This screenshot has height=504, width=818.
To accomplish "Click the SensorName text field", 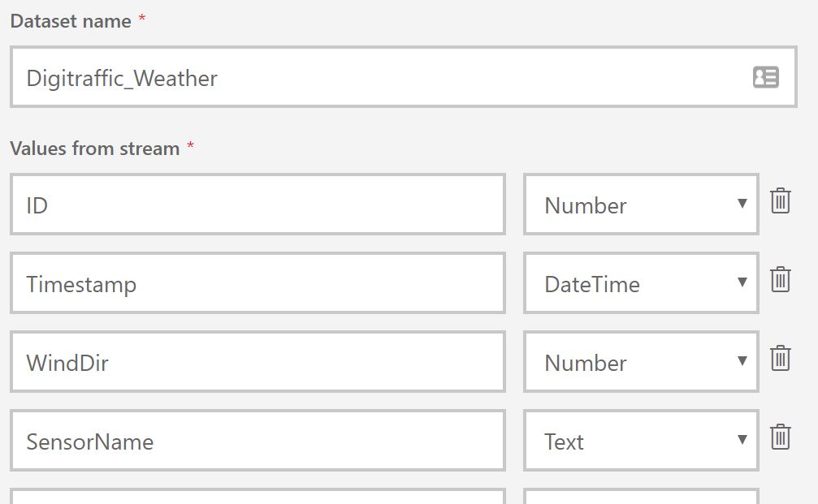I will pos(258,441).
